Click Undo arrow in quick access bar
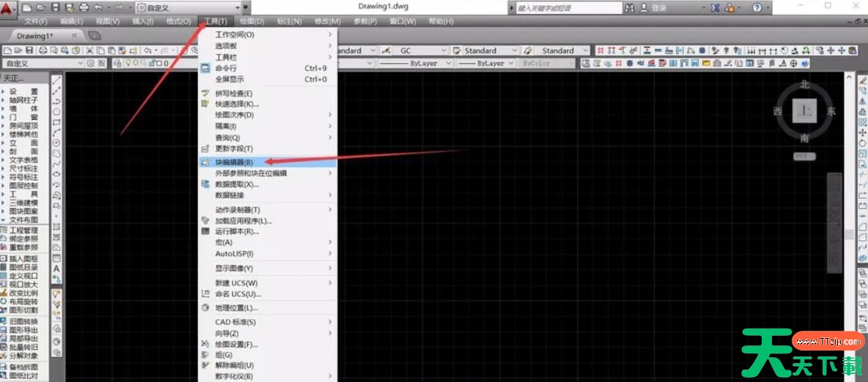Image resolution: width=868 pixels, height=382 pixels. coord(98,8)
